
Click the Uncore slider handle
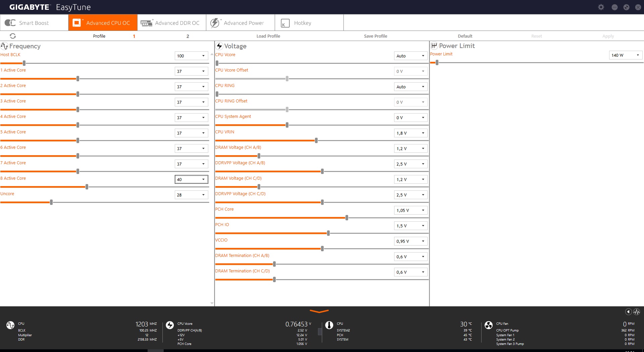(51, 202)
